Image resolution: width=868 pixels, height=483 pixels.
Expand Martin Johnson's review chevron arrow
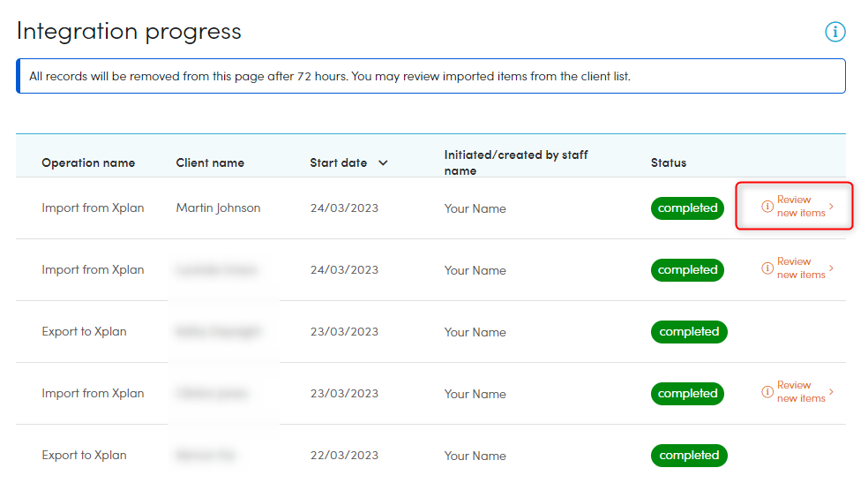(831, 206)
